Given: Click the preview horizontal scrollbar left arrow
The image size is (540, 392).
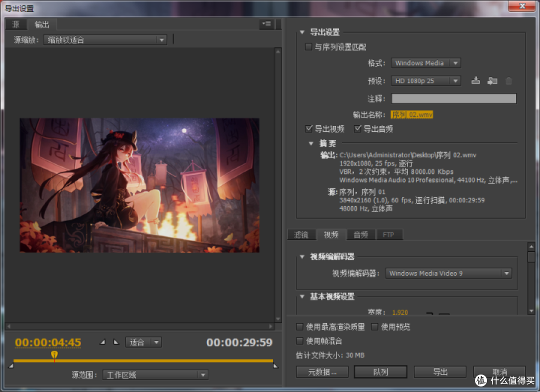Looking at the screenshot, I should [x=9, y=326].
